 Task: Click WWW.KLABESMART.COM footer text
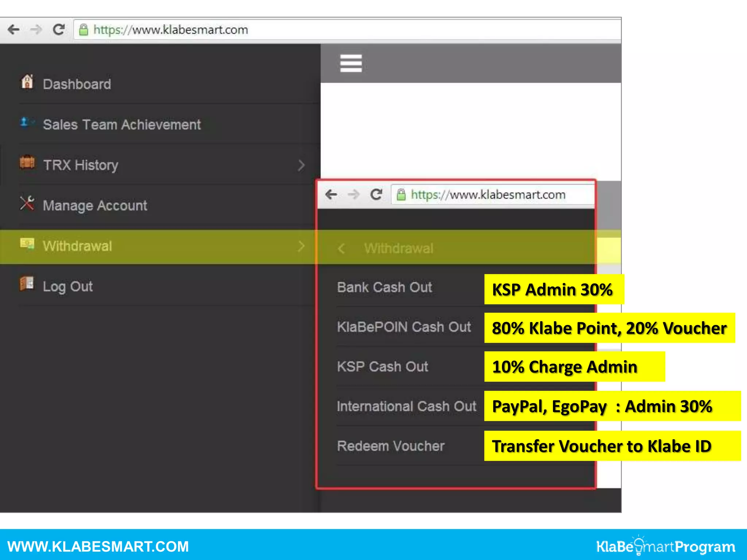coord(98,547)
